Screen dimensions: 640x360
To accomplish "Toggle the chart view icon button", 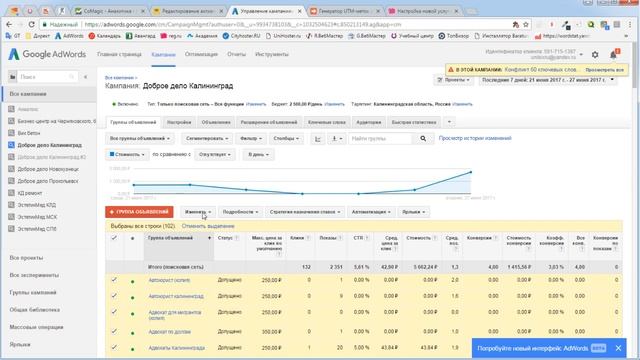I will point(318,139).
